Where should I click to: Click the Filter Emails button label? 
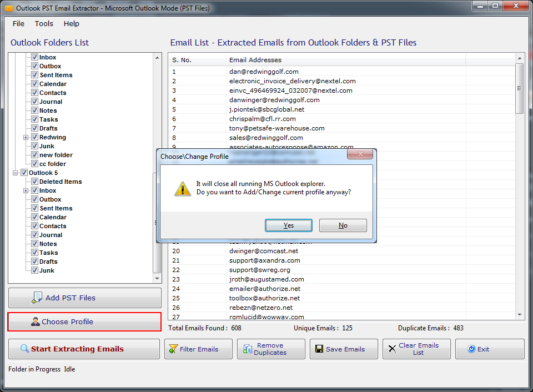click(x=199, y=349)
